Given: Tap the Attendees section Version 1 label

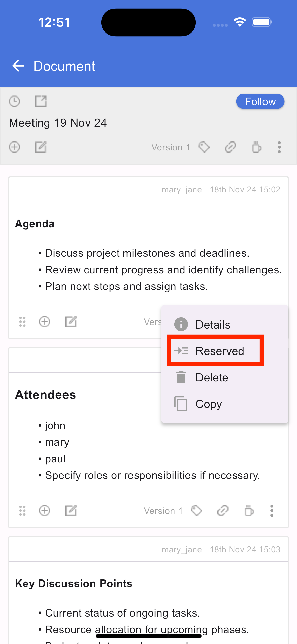Looking at the screenshot, I should [163, 511].
